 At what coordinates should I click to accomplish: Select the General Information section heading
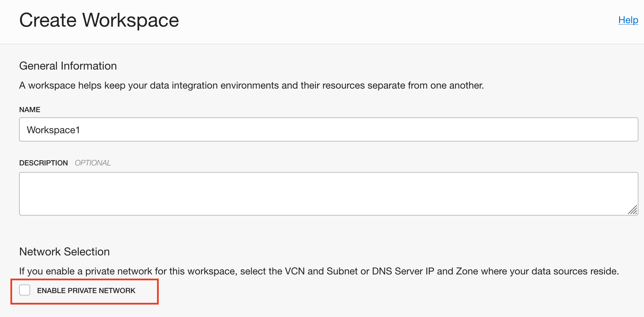click(68, 66)
